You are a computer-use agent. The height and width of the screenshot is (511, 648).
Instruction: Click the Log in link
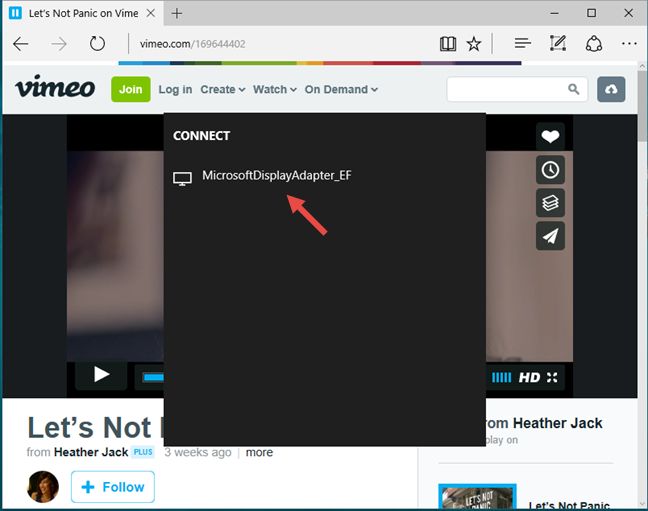pyautogui.click(x=175, y=89)
